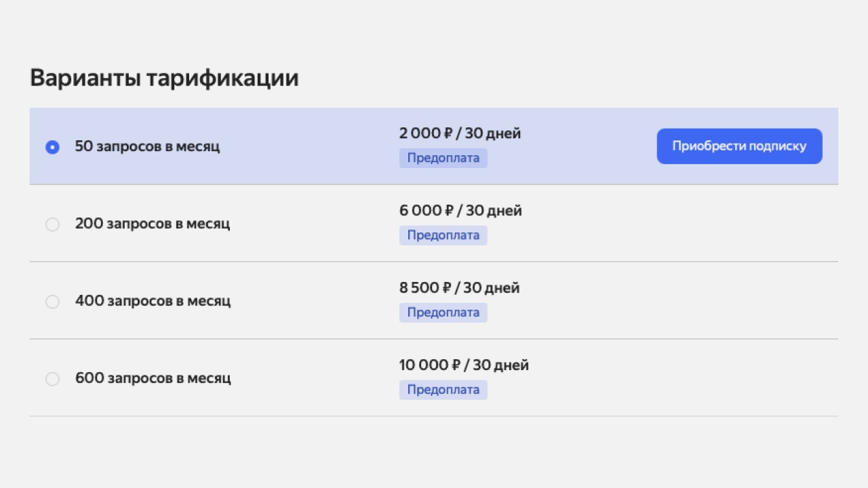Click the 400 запросов в месяц label text
The height and width of the screenshot is (488, 868).
click(153, 302)
